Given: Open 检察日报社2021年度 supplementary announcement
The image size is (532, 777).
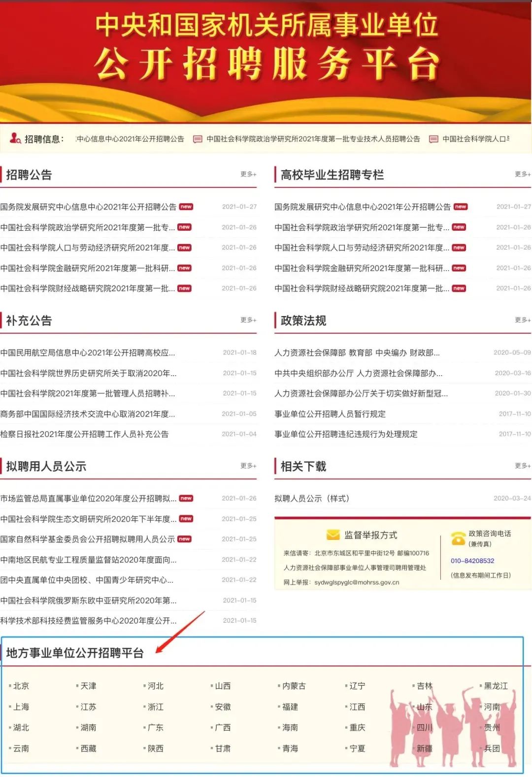Looking at the screenshot, I should click(x=84, y=434).
